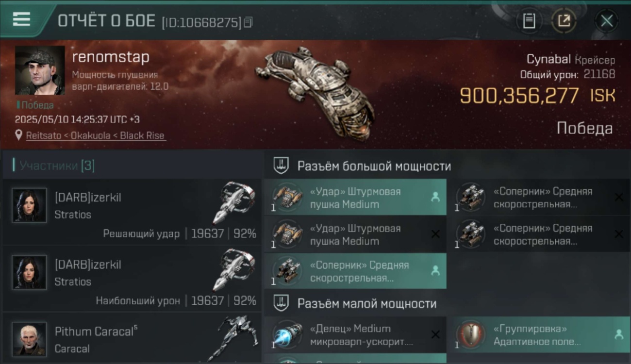Copy the battle report ID icon

pos(248,22)
